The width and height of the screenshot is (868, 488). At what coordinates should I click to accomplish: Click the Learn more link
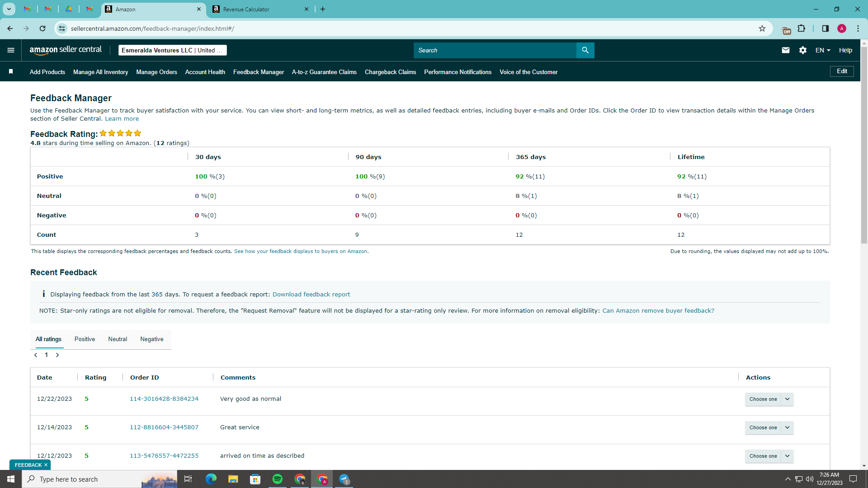122,119
